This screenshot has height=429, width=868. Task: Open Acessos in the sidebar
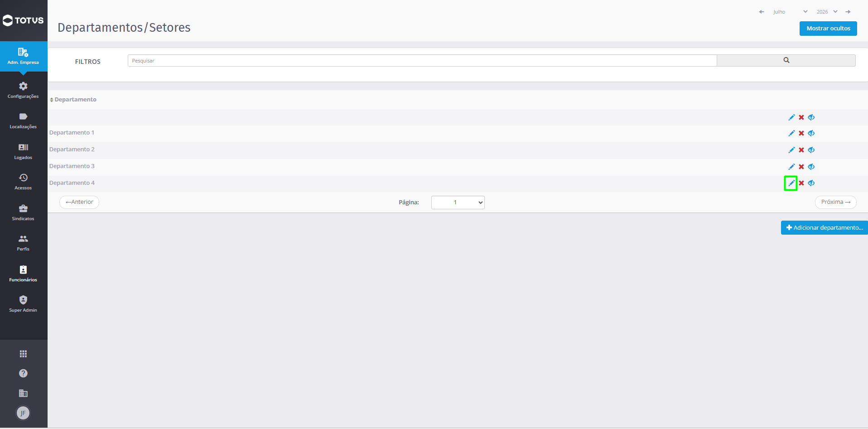(x=23, y=182)
